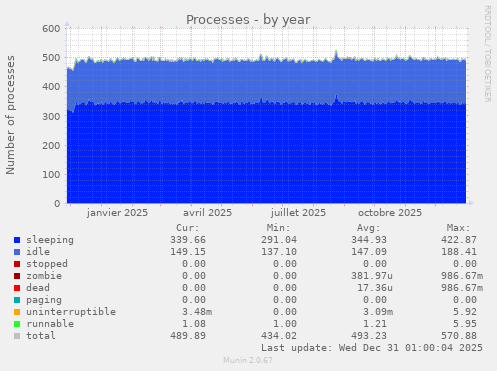The height and width of the screenshot is (371, 497).
Task: Click total maximum value 570.88
Action: click(459, 336)
